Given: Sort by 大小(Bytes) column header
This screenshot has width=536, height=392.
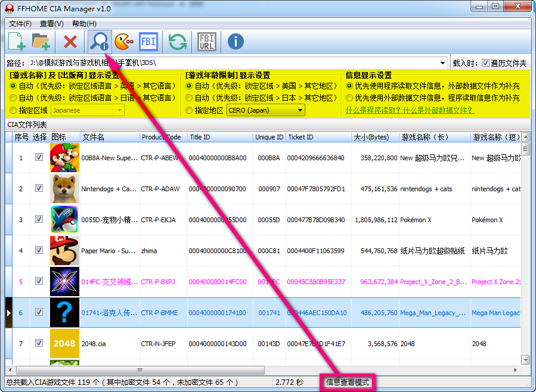Looking at the screenshot, I should pyautogui.click(x=375, y=137).
